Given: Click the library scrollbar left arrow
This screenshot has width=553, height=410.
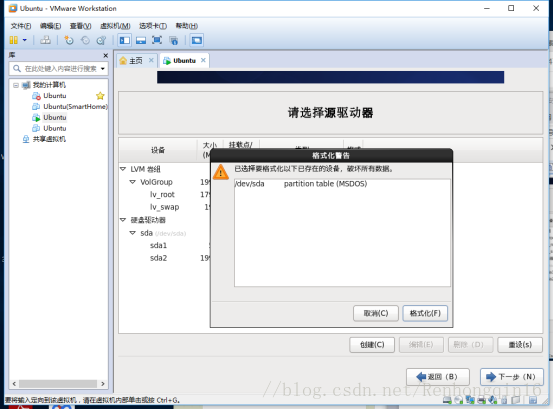Looking at the screenshot, I should (x=14, y=384).
